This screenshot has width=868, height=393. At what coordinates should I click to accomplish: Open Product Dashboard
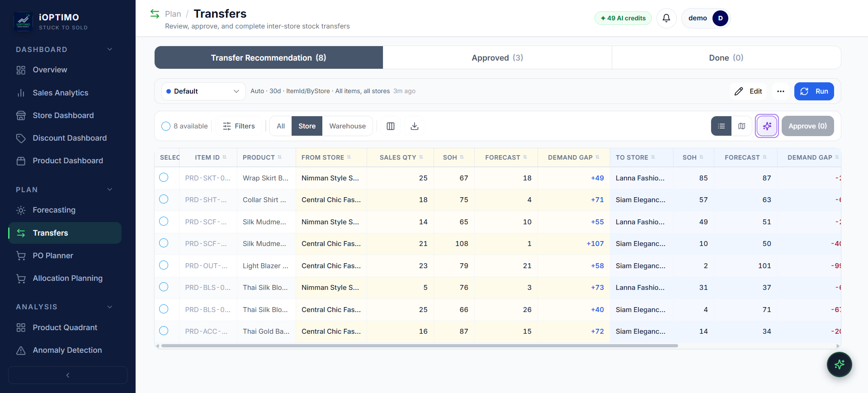65,161
